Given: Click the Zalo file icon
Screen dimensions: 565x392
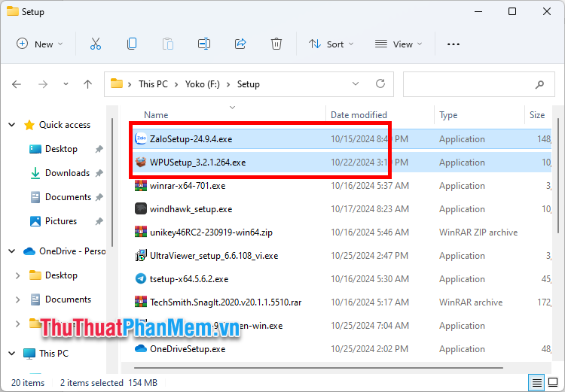Looking at the screenshot, I should pos(141,139).
